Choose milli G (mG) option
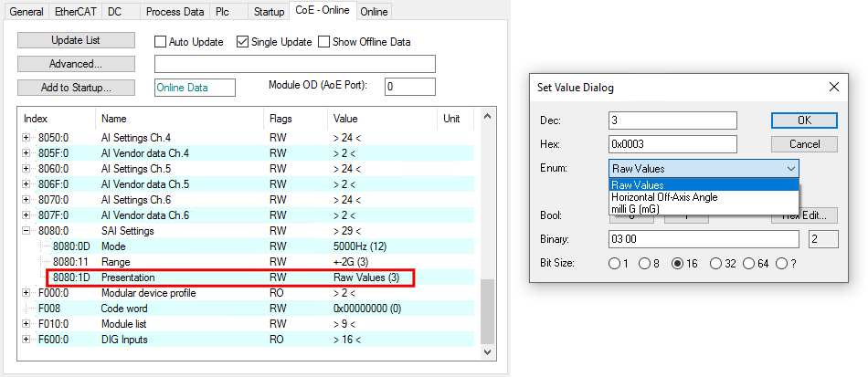The height and width of the screenshot is (377, 868). tap(704, 208)
